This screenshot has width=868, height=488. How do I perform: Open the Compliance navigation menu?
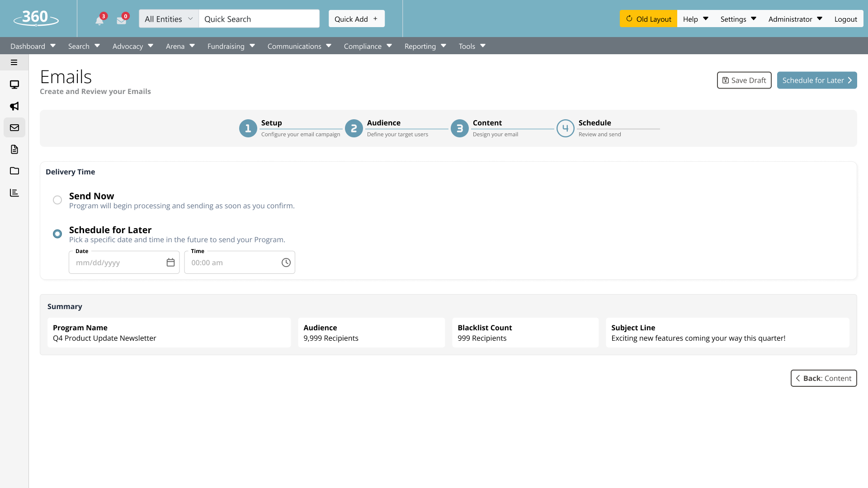pos(368,46)
